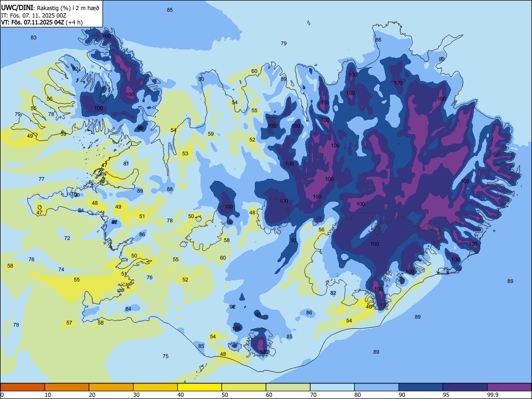
Task: Select the 10–20 orange legend swatch
Action: click(x=67, y=387)
